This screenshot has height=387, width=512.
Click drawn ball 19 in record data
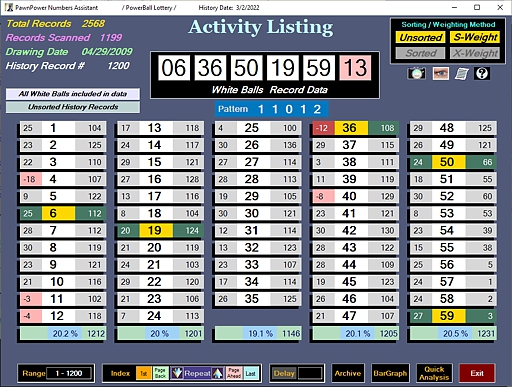283,68
